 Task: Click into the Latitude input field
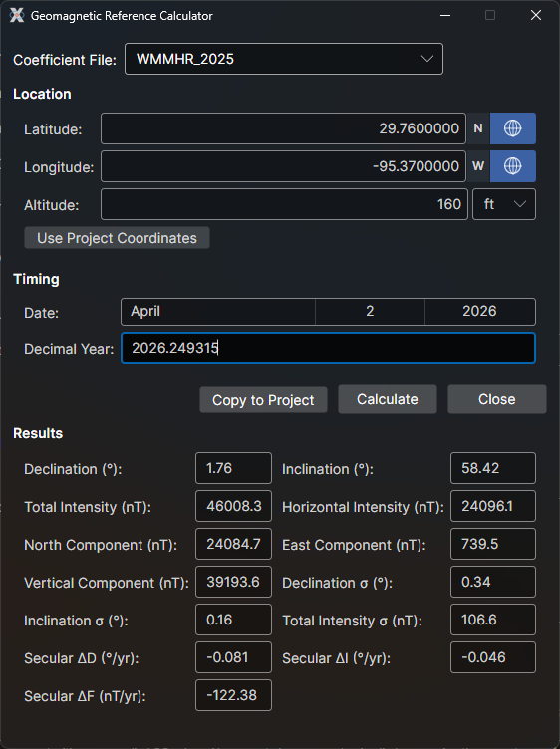tap(283, 128)
